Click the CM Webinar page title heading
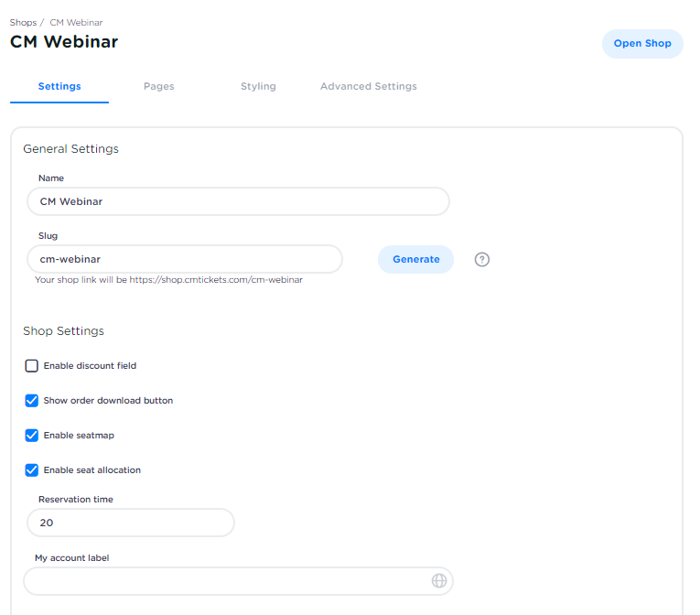This screenshot has height=615, width=700. tap(64, 41)
